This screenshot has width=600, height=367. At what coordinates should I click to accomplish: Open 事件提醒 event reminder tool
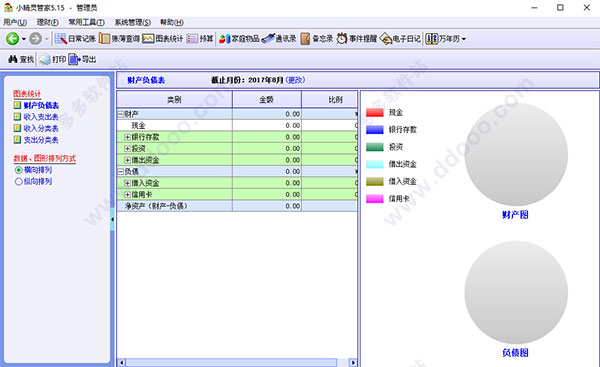coord(357,39)
